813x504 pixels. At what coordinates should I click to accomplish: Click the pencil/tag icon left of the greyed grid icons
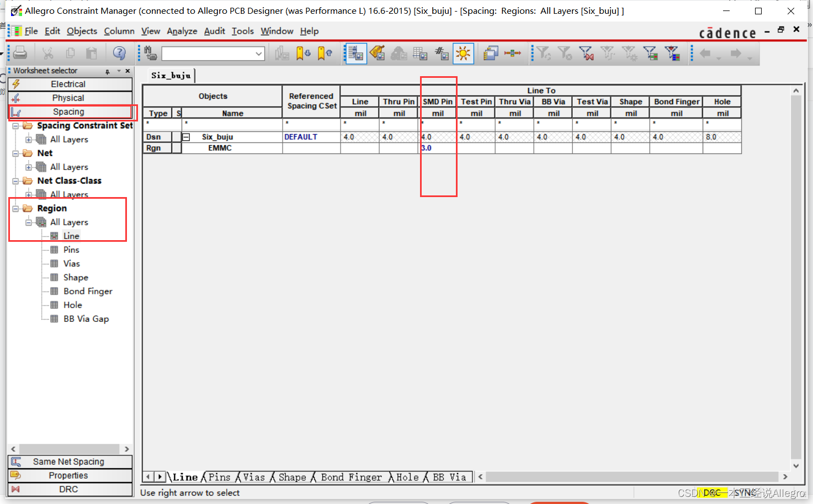coord(378,53)
